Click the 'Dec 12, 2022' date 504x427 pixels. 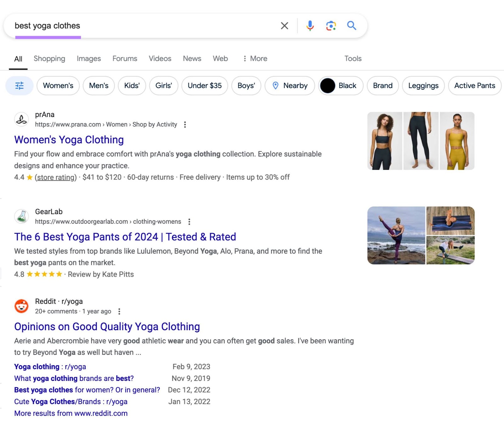(189, 390)
